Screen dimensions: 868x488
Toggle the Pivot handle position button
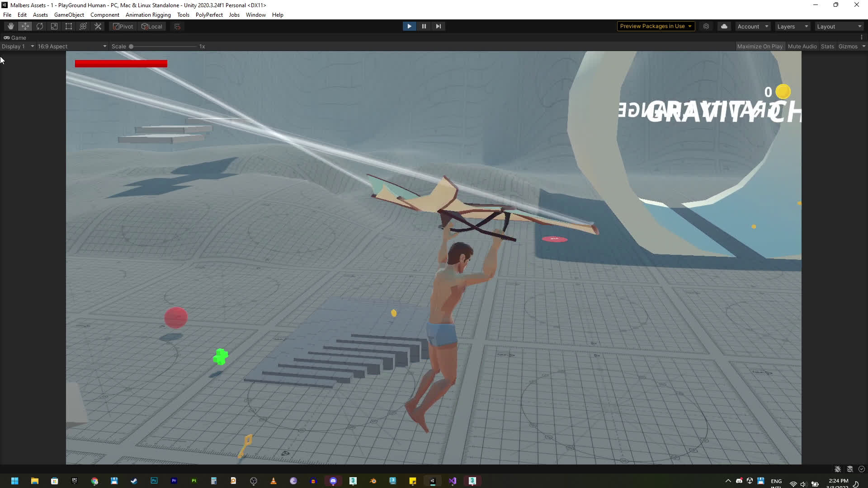[123, 26]
